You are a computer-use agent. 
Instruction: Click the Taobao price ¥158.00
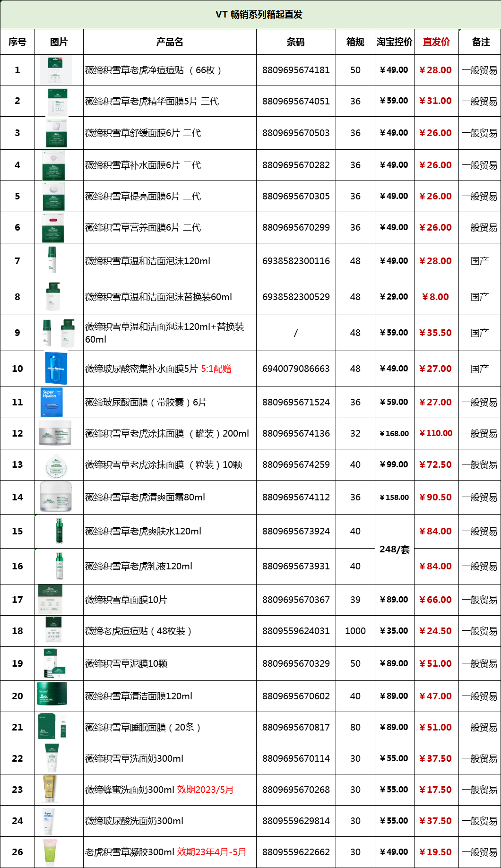395,497
